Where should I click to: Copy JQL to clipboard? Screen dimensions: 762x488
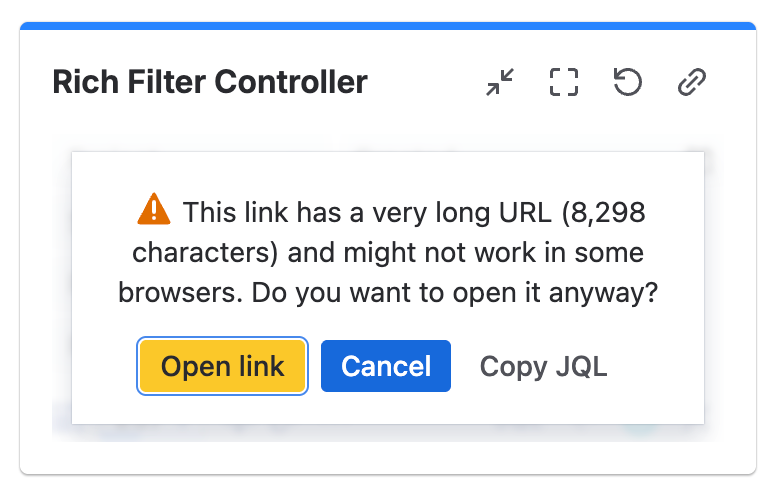coord(543,366)
